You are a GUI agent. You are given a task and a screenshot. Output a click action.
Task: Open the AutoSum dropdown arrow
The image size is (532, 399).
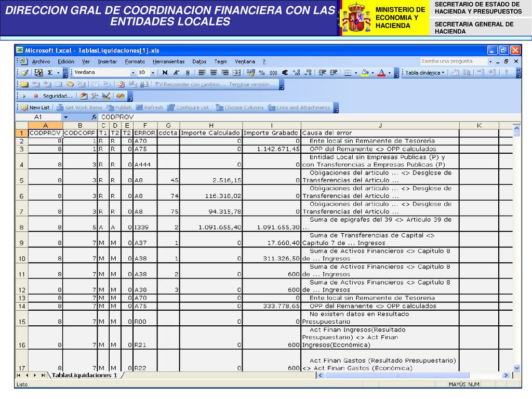pos(58,73)
